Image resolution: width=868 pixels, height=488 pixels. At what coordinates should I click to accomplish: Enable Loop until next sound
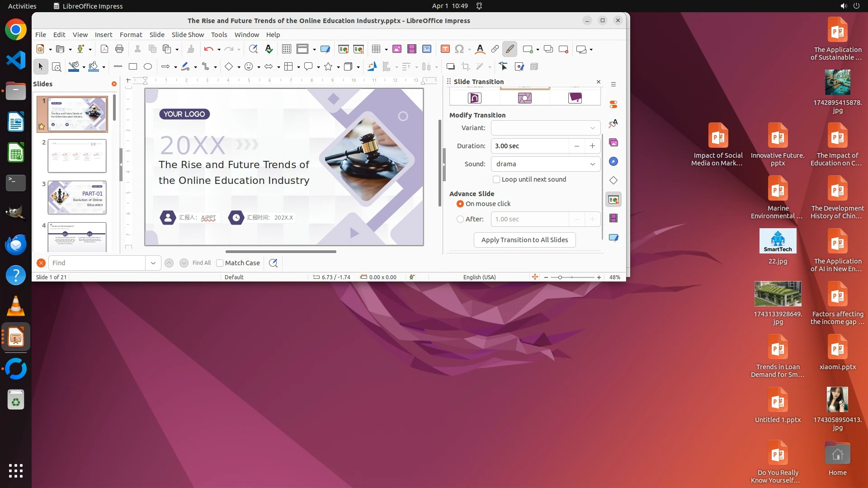click(496, 179)
